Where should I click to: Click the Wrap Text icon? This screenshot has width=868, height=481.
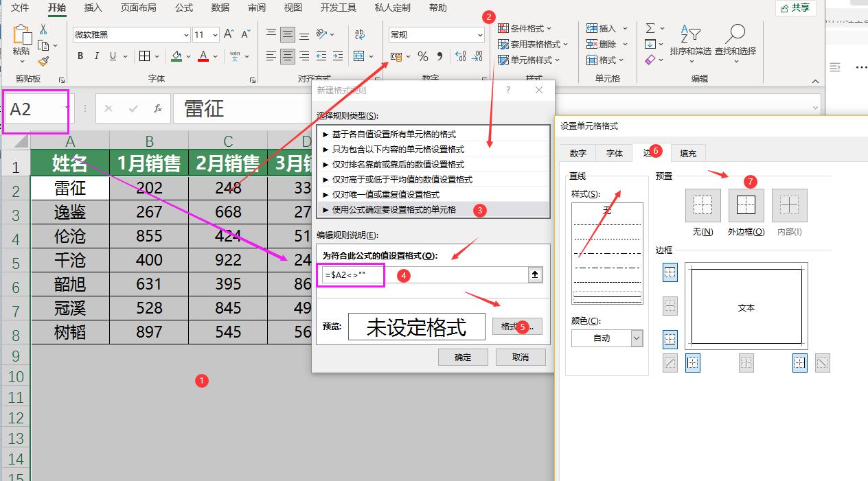(x=359, y=34)
